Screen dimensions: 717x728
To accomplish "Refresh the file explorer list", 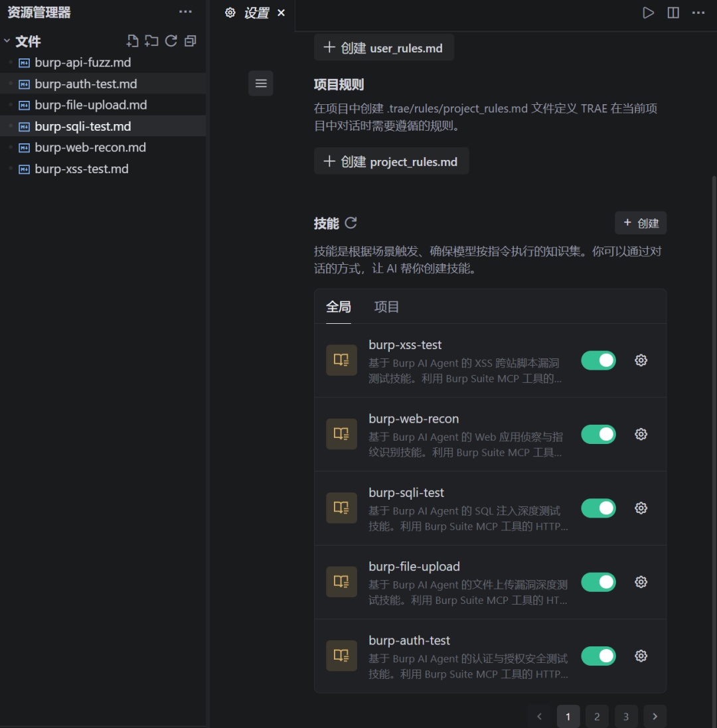I will 171,41.
